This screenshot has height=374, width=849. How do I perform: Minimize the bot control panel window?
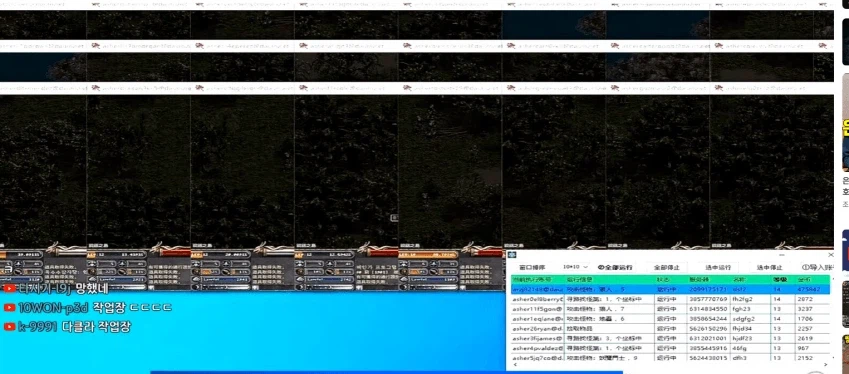click(781, 254)
